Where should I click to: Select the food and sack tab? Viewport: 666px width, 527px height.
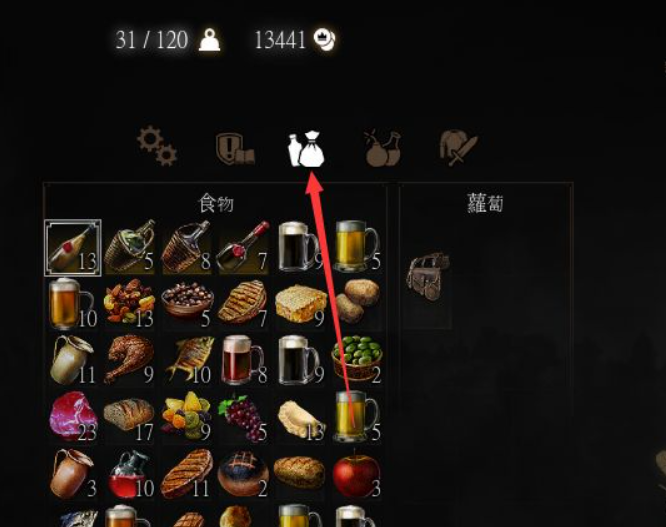[x=306, y=149]
